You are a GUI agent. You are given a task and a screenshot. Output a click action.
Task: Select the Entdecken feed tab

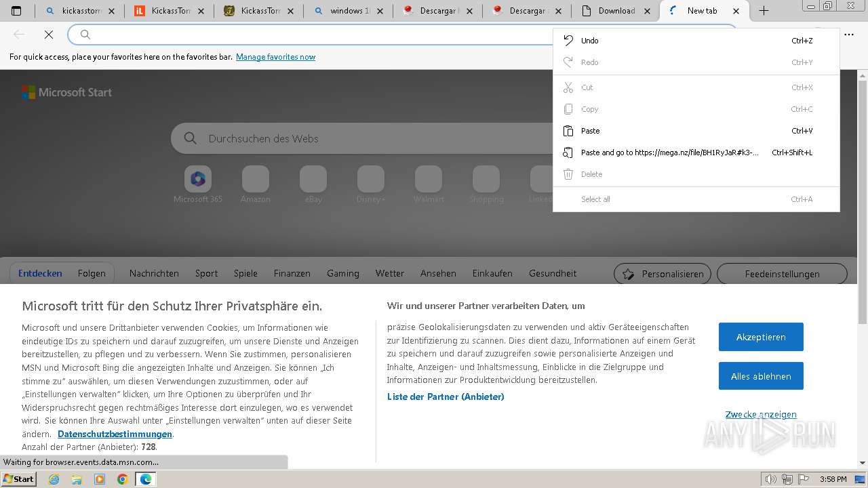tap(40, 273)
